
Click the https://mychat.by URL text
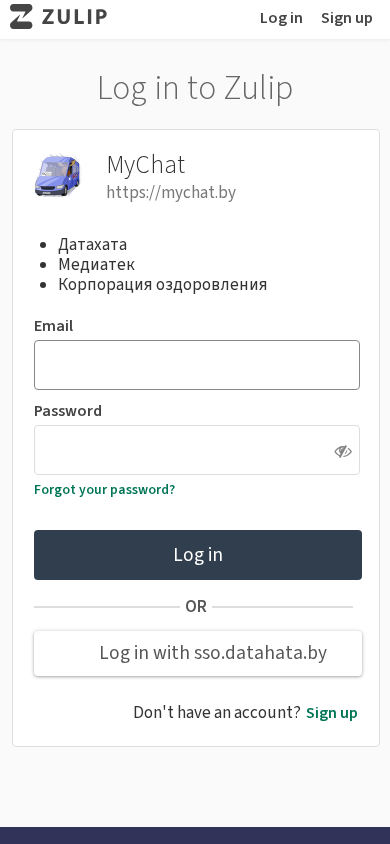click(171, 193)
